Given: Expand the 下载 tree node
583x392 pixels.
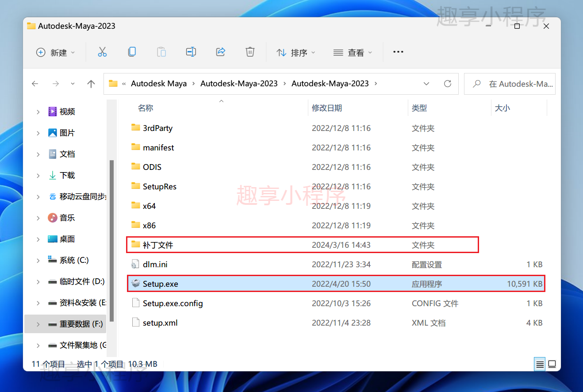Looking at the screenshot, I should tap(38, 175).
